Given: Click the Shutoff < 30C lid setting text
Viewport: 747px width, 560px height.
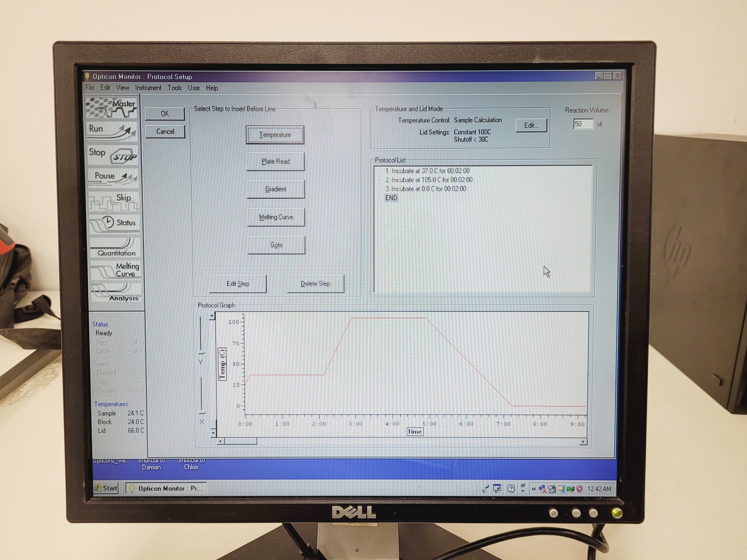Looking at the screenshot, I should (471, 140).
